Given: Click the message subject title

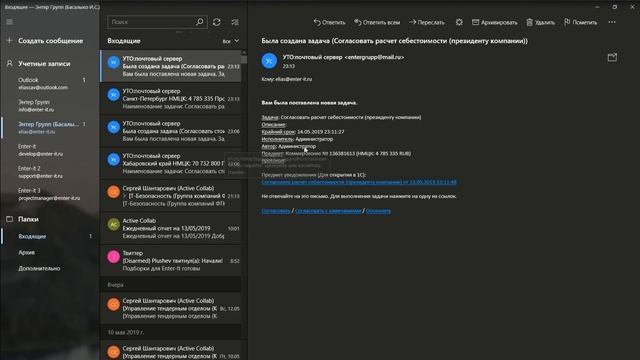Looking at the screenshot, I should click(394, 41).
